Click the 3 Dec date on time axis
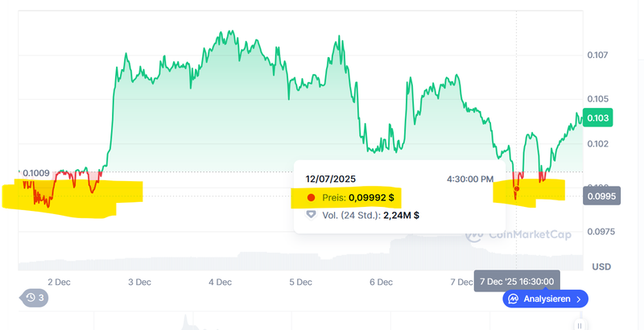This screenshot has width=644, height=330. click(x=139, y=282)
